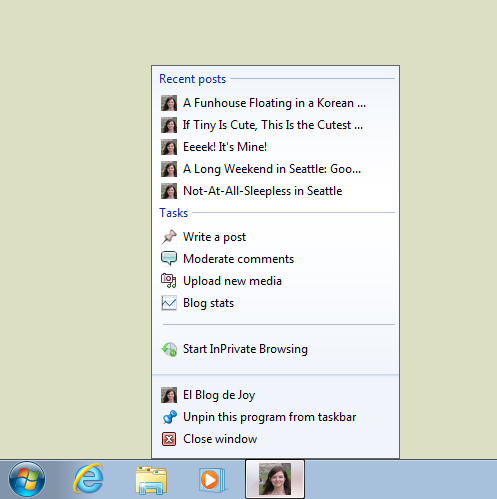
Task: Open Windows Media Player taskbar icon
Action: pos(212,480)
